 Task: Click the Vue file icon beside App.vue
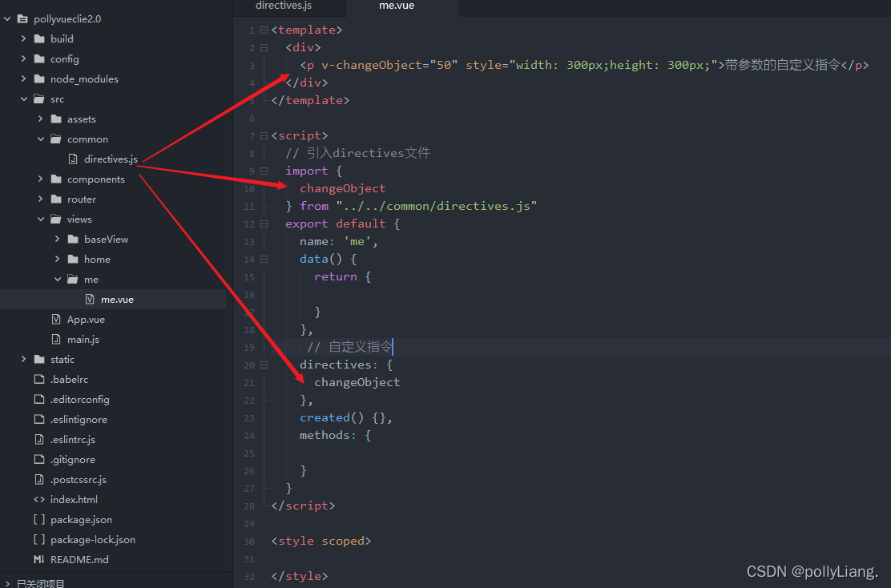tap(56, 320)
